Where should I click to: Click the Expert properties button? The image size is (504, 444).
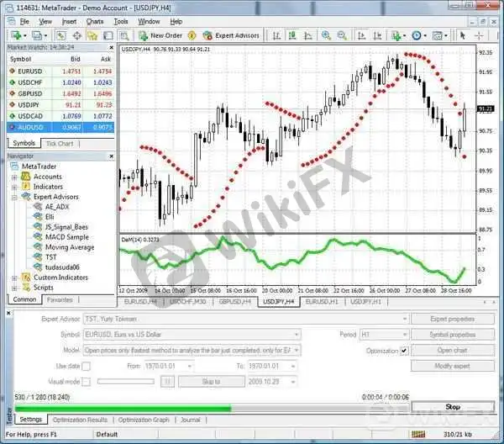(x=453, y=319)
